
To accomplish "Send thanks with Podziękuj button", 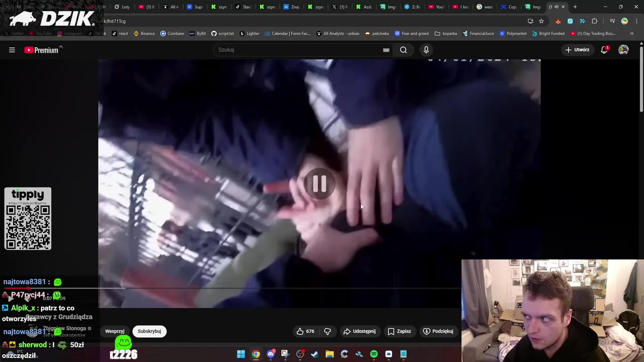I will pos(438,331).
